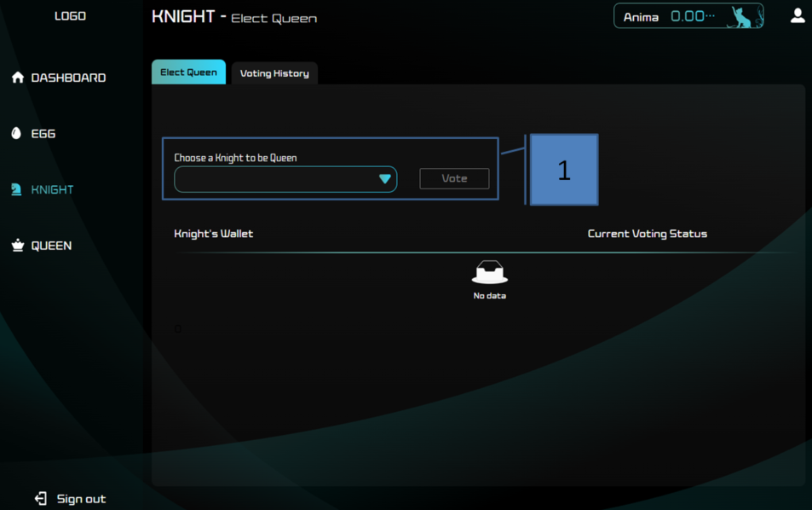Click the No data inbox icon

click(489, 272)
